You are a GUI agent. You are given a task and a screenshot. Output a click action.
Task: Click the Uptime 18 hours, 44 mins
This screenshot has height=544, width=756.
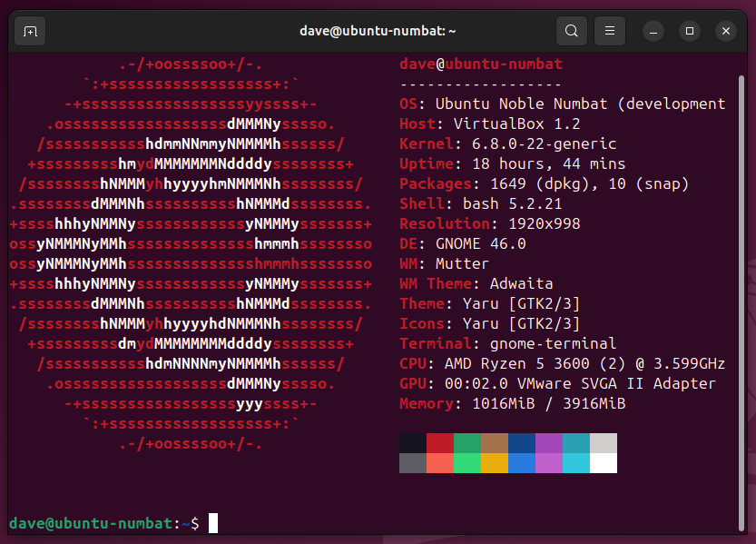click(x=512, y=164)
